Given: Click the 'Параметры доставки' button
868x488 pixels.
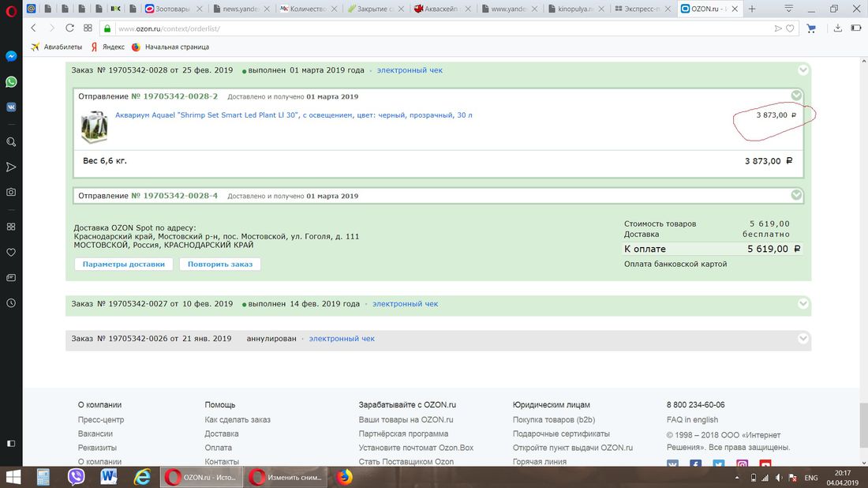Looking at the screenshot, I should [x=124, y=264].
